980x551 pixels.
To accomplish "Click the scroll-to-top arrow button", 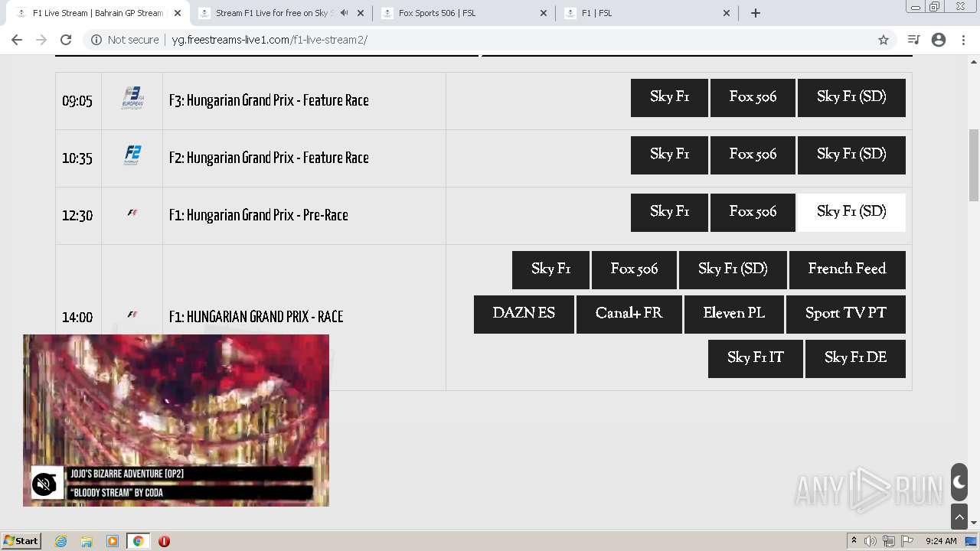I will point(959,517).
